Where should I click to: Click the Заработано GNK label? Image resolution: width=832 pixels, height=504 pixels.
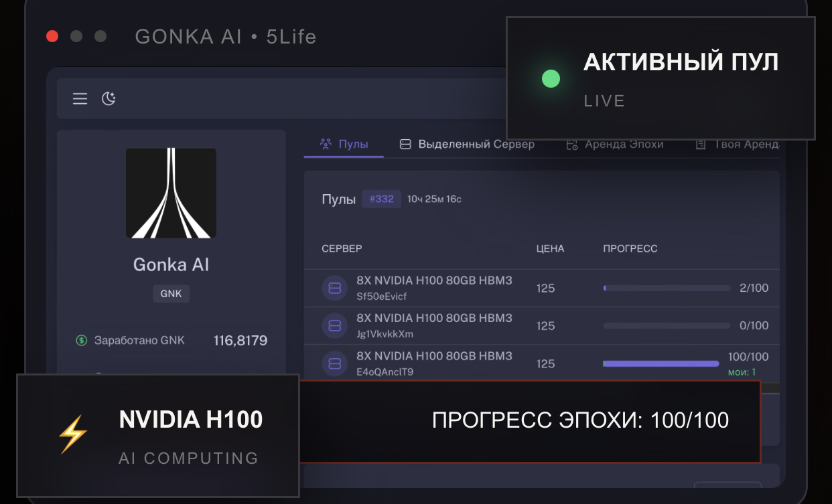(x=139, y=340)
